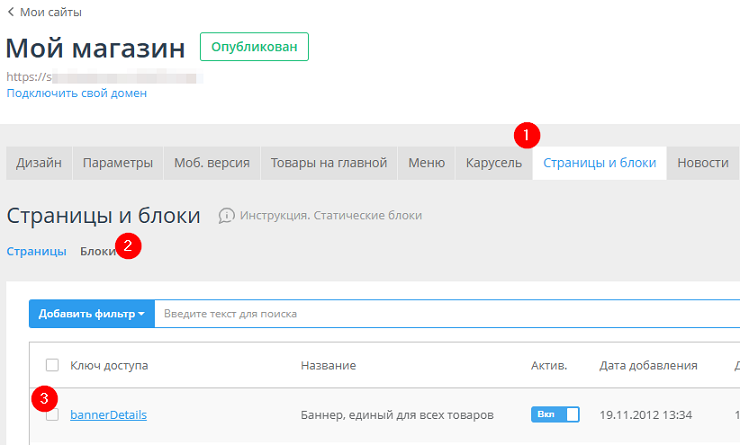Viewport: 740px width, 445px height.
Task: Click the Подключить свой домен link
Action: click(77, 93)
